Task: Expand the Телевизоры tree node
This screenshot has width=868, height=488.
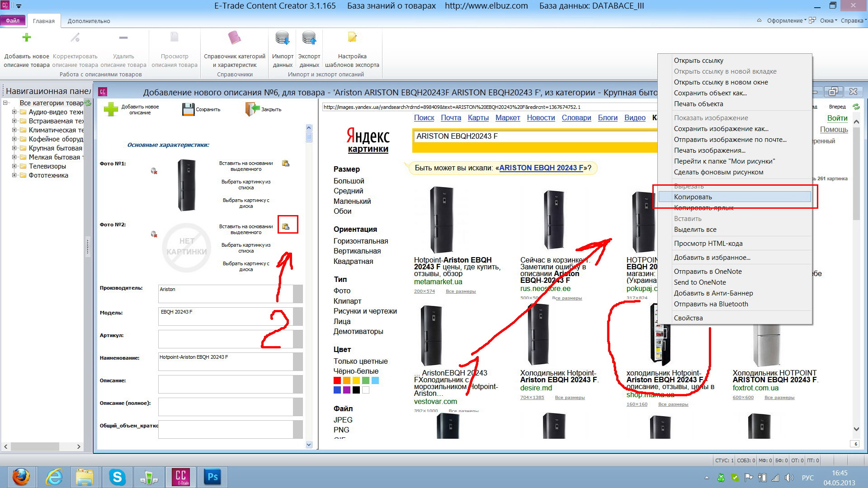Action: pos(14,166)
